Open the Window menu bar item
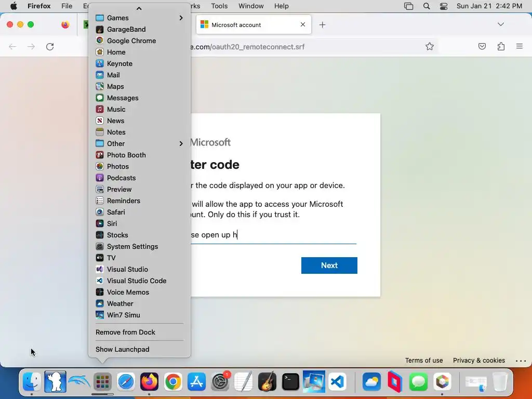This screenshot has width=532, height=399. [x=251, y=6]
